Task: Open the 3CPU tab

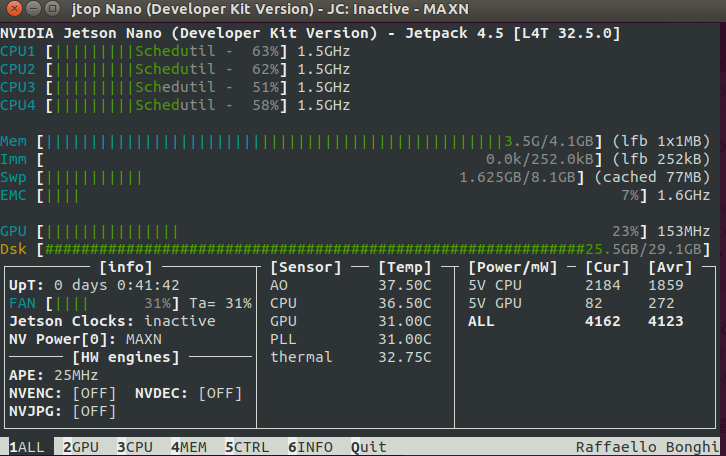Action: [x=135, y=447]
